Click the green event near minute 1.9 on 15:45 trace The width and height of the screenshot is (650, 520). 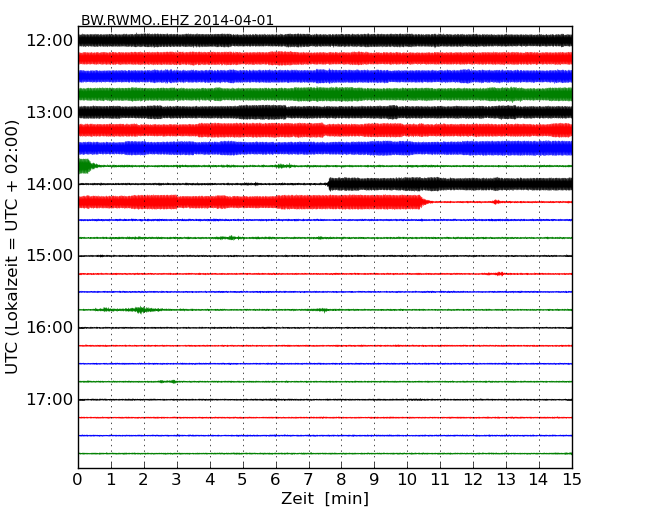(141, 310)
